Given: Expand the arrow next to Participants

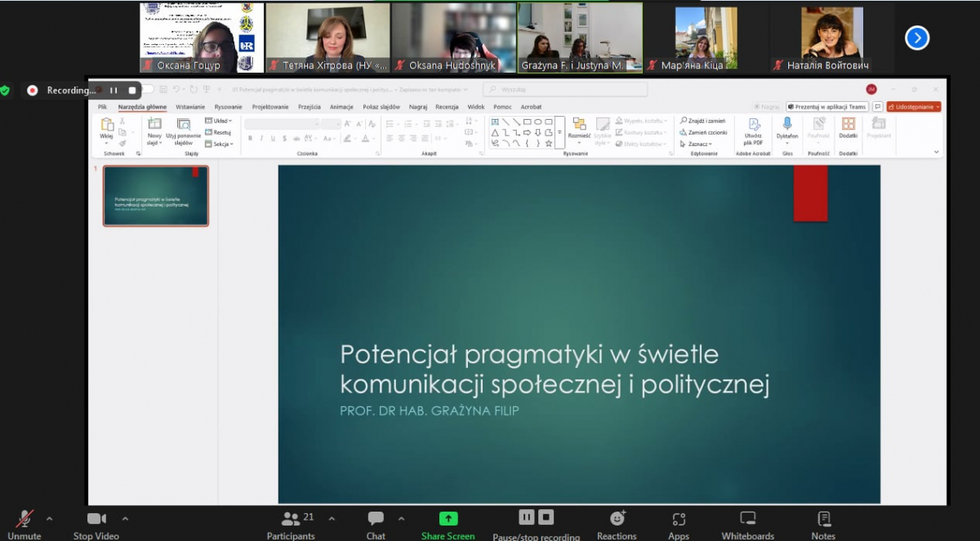Looking at the screenshot, I should pos(332,518).
